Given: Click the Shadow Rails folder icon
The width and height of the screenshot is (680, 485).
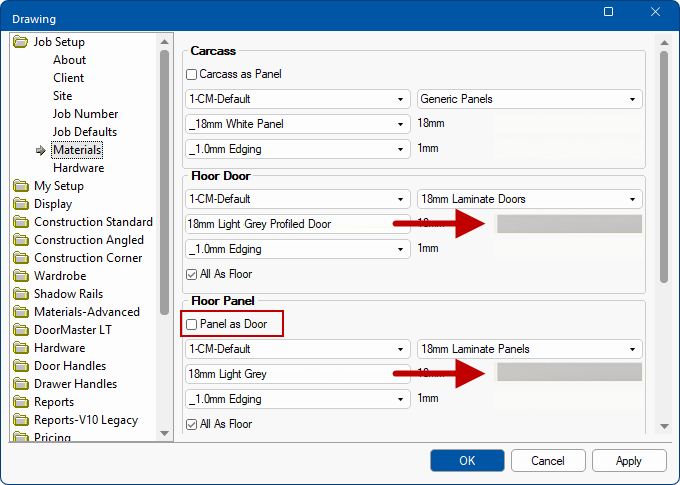Looking at the screenshot, I should (x=21, y=294).
